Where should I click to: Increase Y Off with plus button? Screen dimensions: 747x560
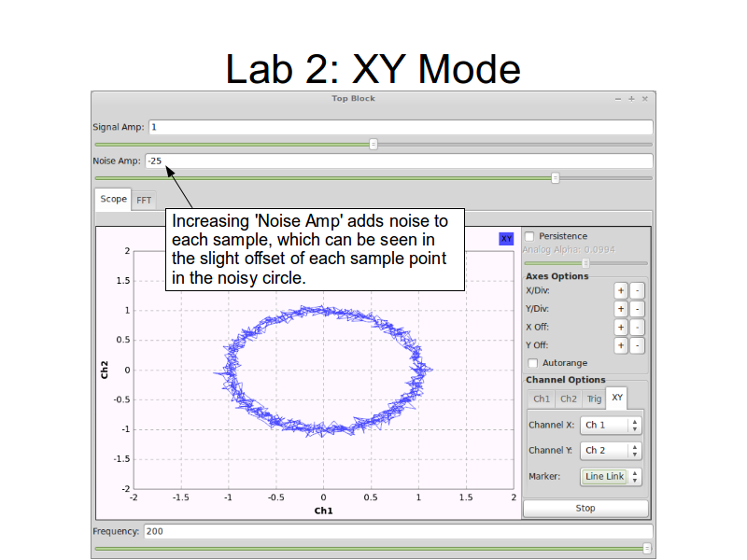(620, 345)
